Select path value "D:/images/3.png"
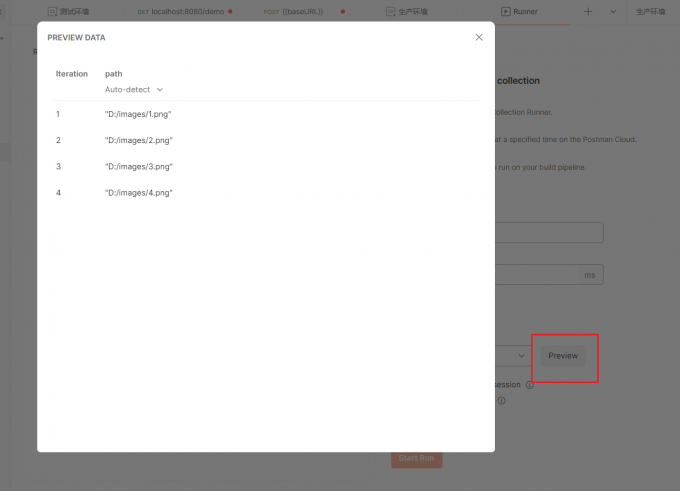 pos(139,167)
